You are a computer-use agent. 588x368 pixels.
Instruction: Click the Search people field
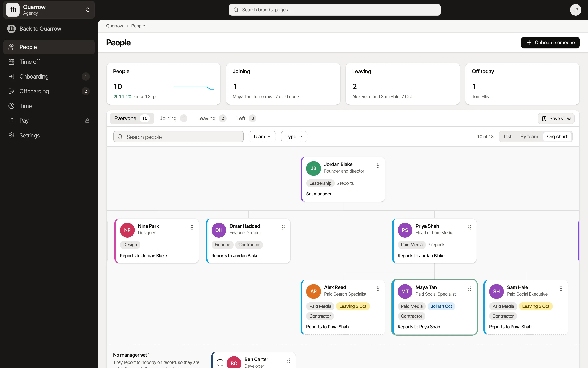tap(178, 137)
